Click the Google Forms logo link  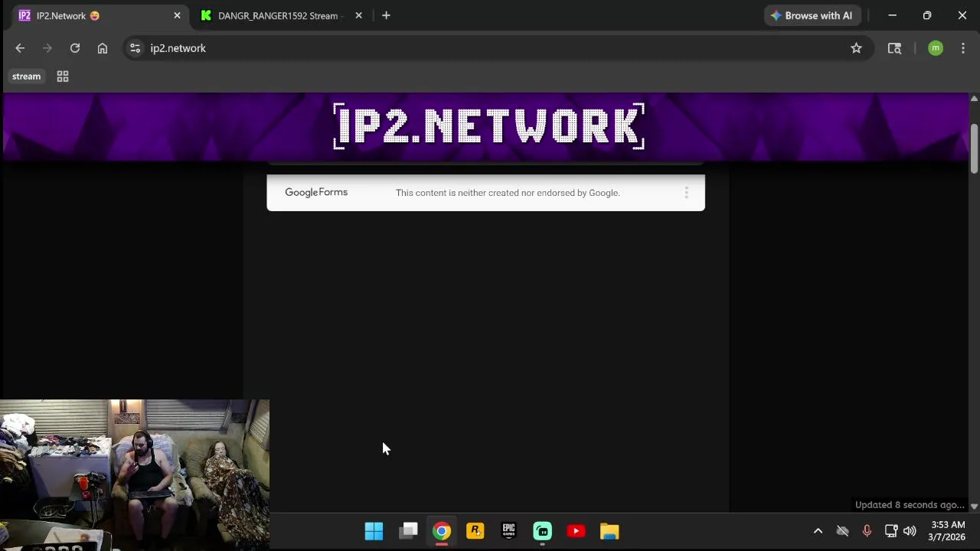316,192
